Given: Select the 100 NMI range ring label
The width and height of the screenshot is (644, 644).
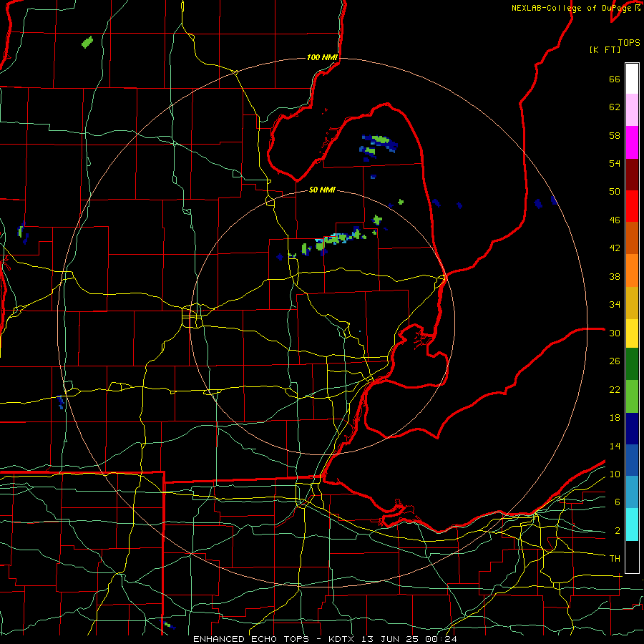Looking at the screenshot, I should [322, 57].
